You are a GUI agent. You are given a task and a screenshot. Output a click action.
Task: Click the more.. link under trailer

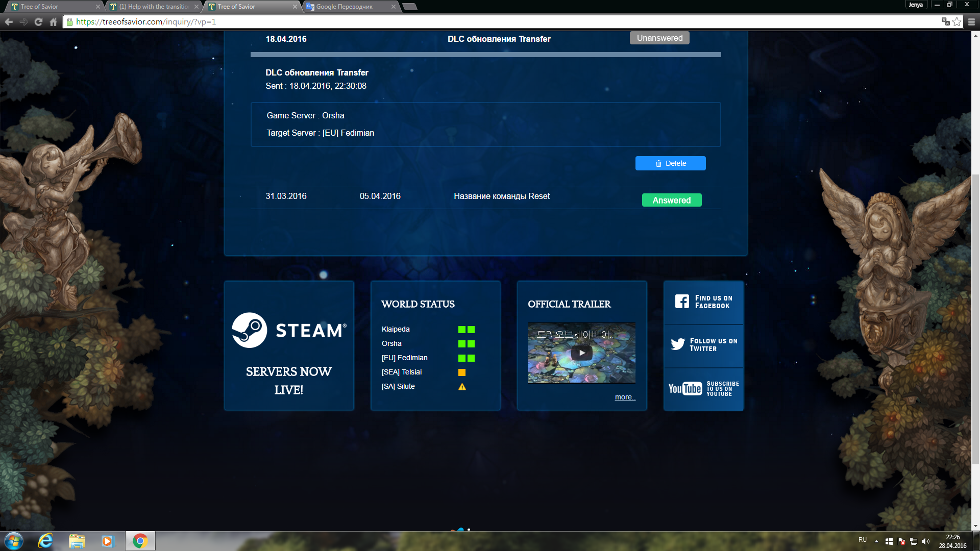625,397
